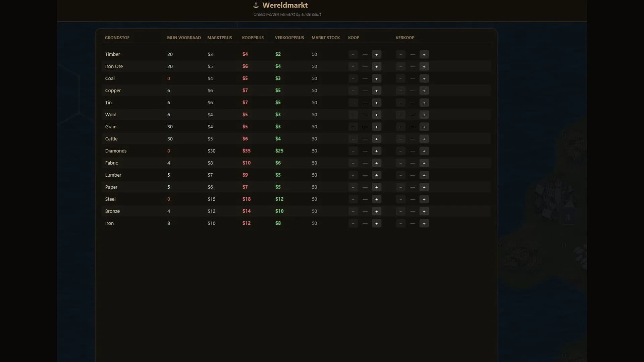Image resolution: width=644 pixels, height=362 pixels.
Task: Add Wool to sell order
Action: pos(424,115)
